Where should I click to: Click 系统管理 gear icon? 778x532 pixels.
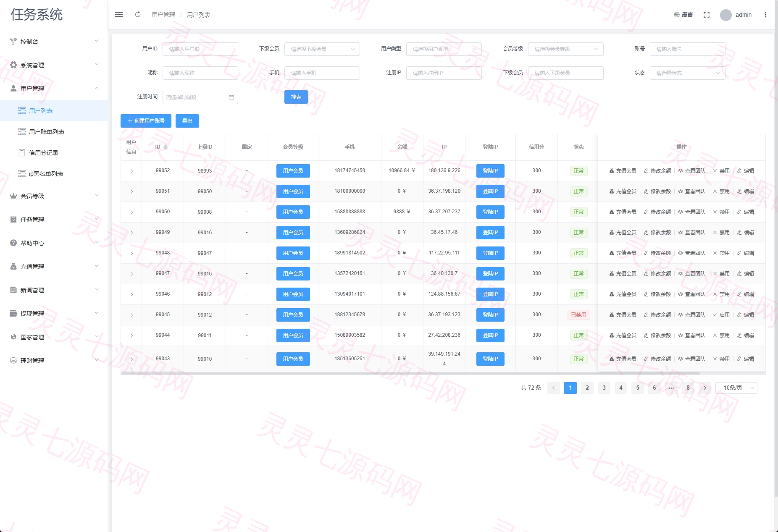pyautogui.click(x=13, y=65)
